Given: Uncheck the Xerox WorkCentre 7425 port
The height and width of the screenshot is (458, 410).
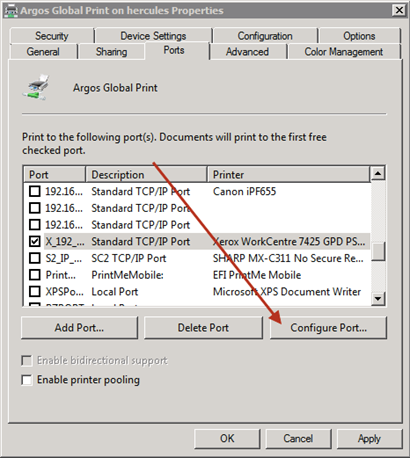Looking at the screenshot, I should 35,241.
